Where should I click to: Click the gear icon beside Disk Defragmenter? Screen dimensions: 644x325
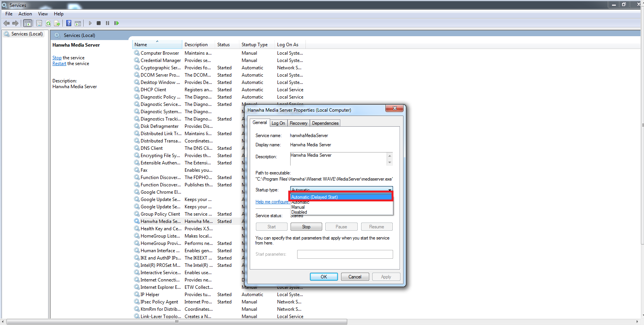[x=137, y=126]
